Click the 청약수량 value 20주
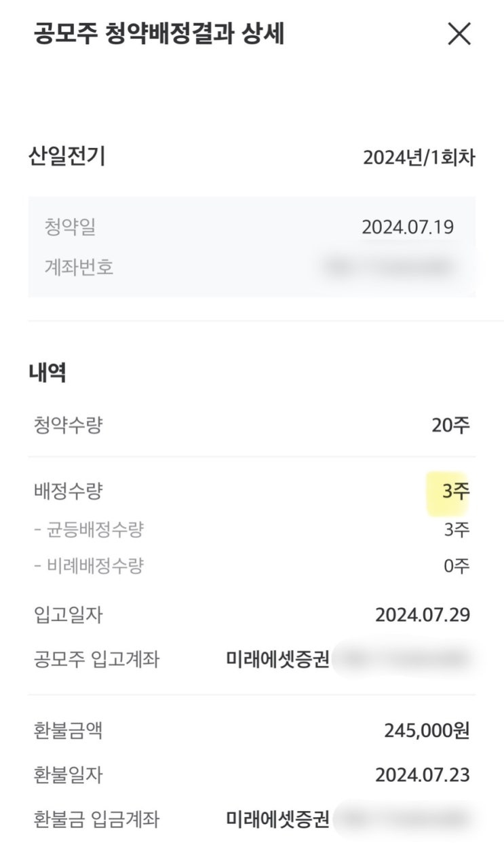The height and width of the screenshot is (843, 504). point(450,426)
